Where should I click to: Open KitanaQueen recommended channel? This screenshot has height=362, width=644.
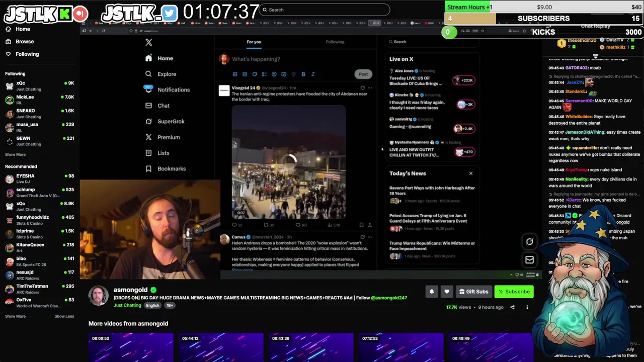pos(40,247)
